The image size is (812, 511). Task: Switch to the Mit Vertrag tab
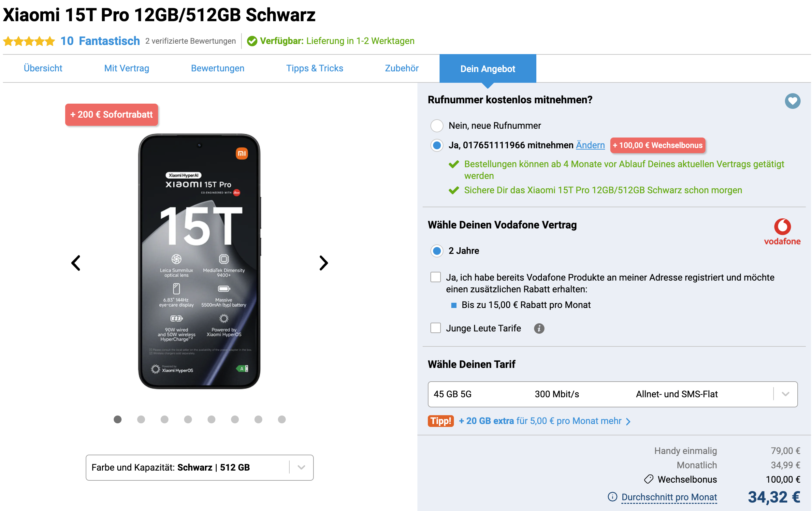coord(126,68)
